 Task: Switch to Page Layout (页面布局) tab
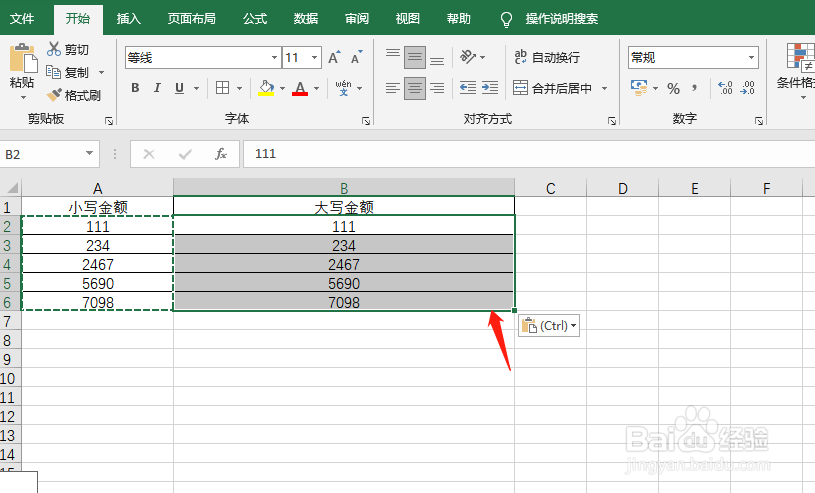point(192,19)
